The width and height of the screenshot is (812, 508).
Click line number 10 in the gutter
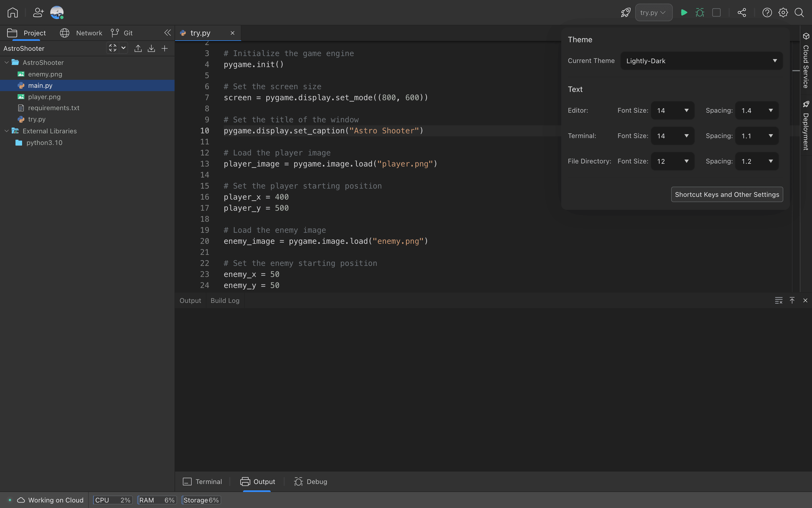pos(205,131)
